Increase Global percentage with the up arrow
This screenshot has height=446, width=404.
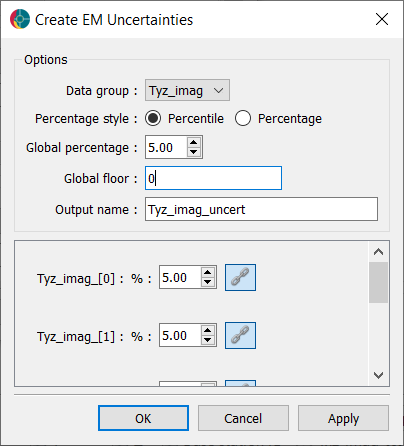click(194, 142)
